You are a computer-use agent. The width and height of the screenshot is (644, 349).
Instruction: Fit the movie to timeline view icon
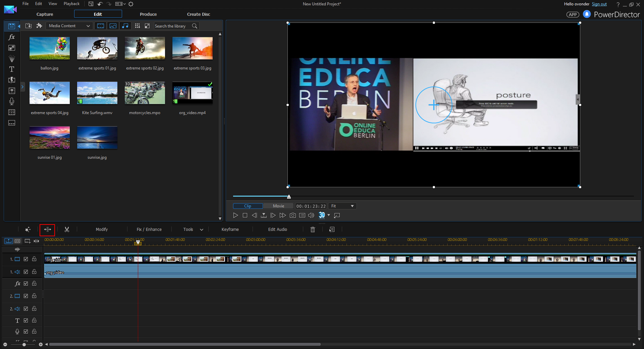37,241
